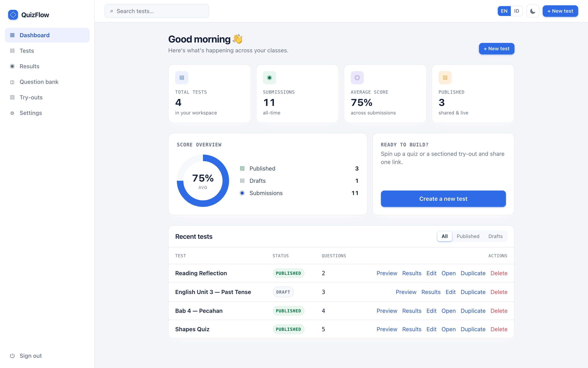Click the Average Score card purple icon
The width and height of the screenshot is (588, 368).
357,78
